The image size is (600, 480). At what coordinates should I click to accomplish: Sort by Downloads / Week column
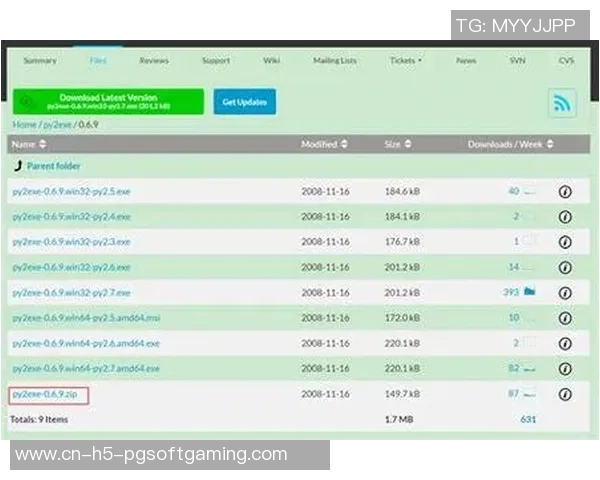tap(510, 145)
